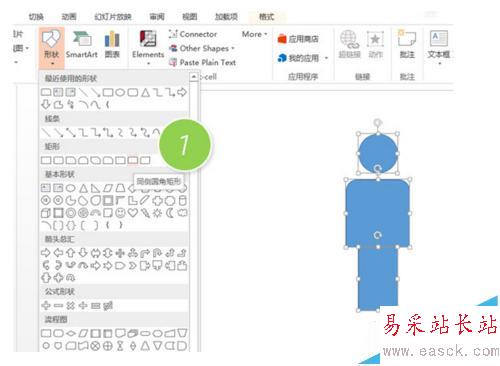The image size is (500, 366).
Task: Pick the flowchart decision diamond shape
Action: (71, 333)
